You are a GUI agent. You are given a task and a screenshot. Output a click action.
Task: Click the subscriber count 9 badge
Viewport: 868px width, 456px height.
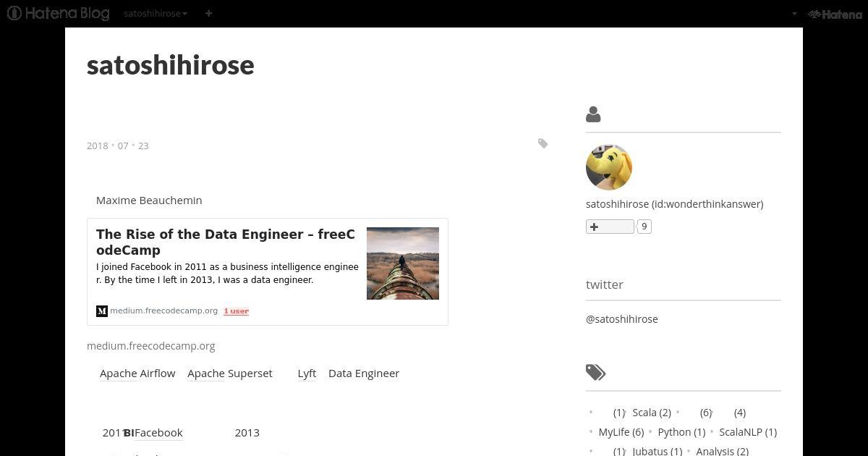tap(644, 227)
